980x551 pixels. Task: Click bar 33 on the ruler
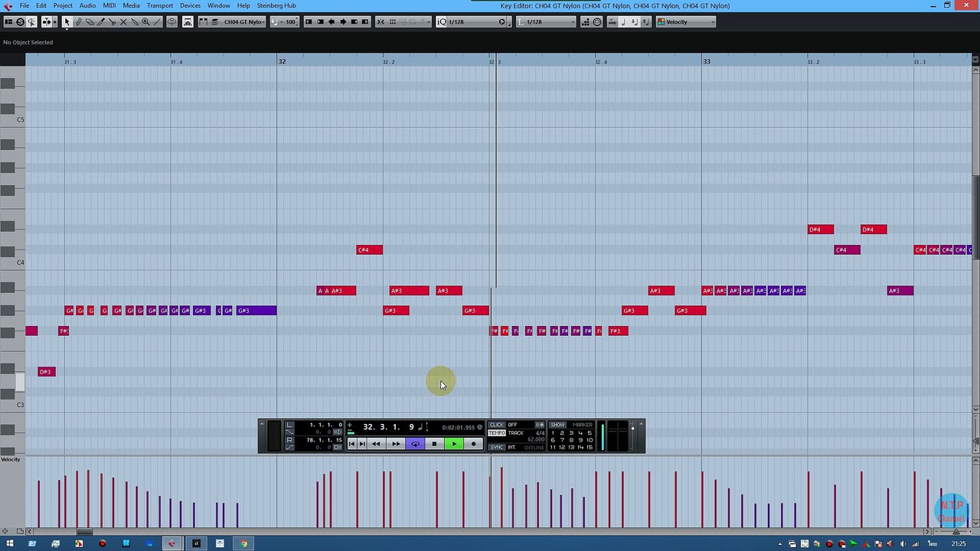(x=707, y=61)
